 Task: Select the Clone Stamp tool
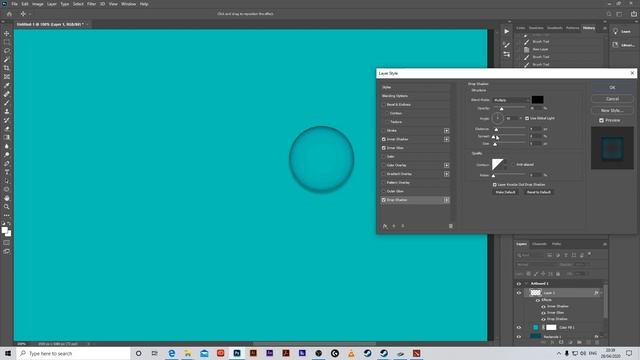coord(7,111)
